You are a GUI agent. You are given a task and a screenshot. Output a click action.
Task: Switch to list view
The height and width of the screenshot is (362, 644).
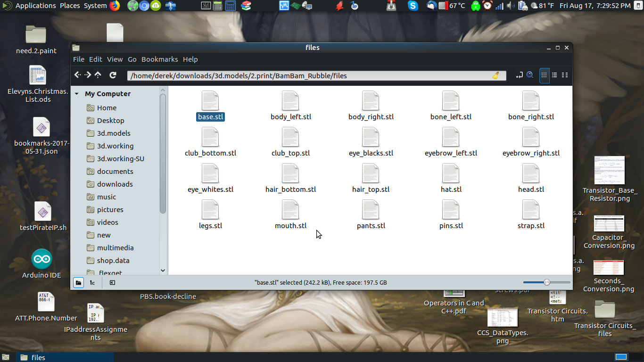554,75
